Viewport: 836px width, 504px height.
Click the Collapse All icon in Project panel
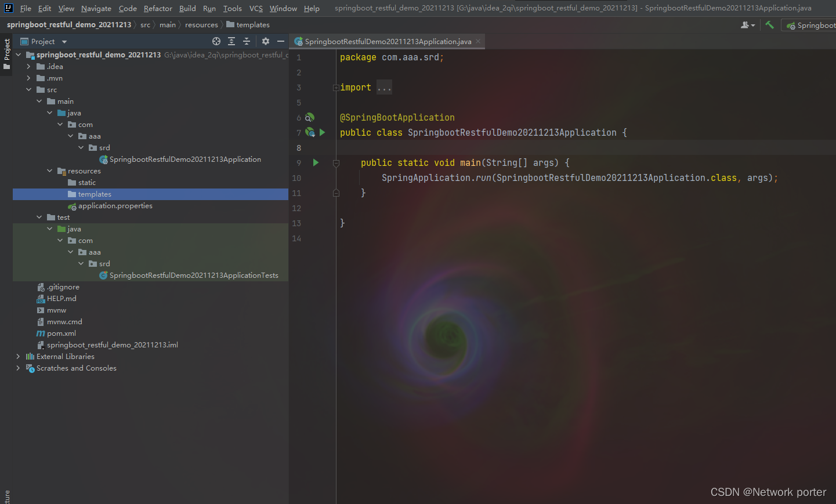click(x=247, y=41)
